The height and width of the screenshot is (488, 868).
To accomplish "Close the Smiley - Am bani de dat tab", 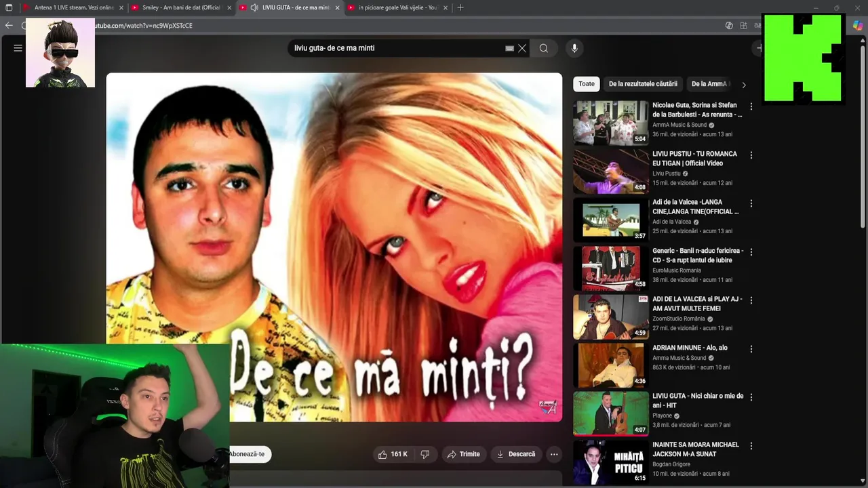I will [x=229, y=7].
